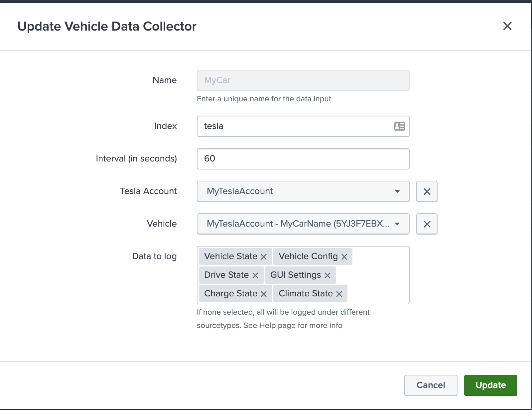Image resolution: width=532 pixels, height=410 pixels.
Task: Click the Data to log label
Action: 154,256
